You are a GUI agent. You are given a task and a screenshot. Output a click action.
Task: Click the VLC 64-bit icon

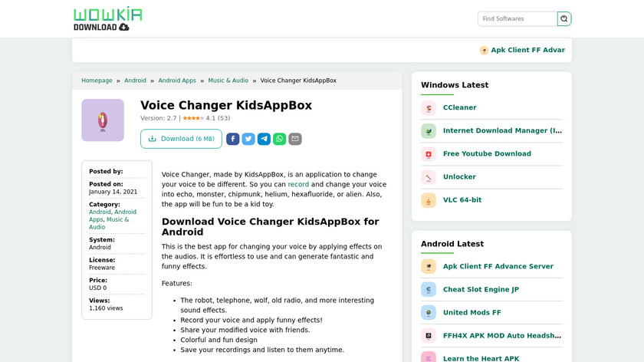coord(429,200)
